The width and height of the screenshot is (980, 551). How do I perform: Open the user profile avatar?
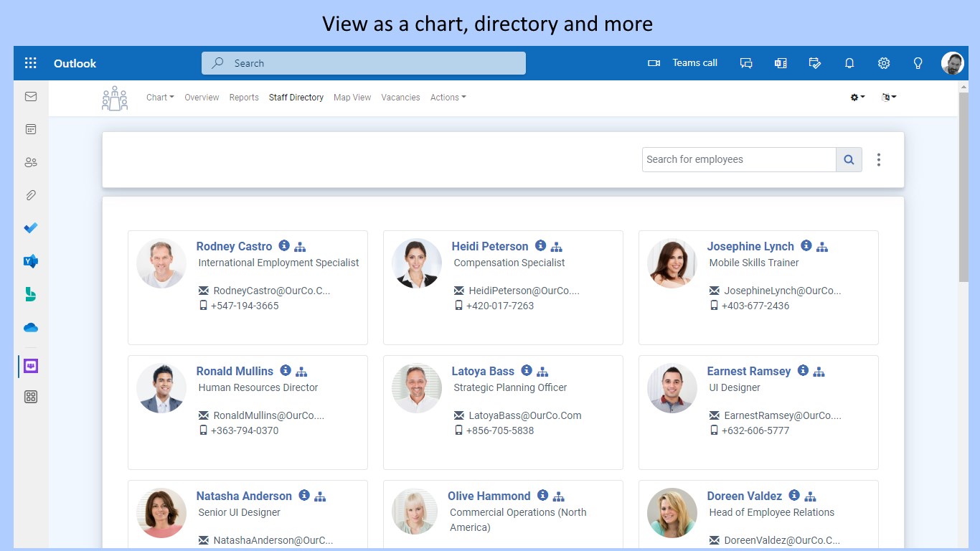point(953,63)
